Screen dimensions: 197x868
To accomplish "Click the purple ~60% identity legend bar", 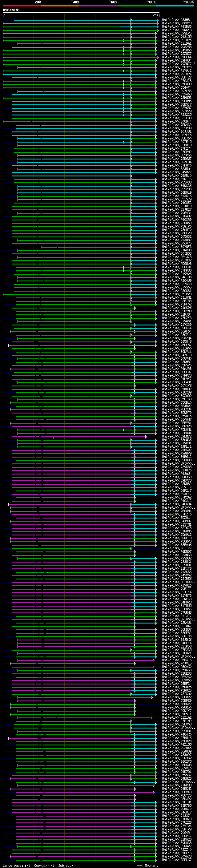I will click(99, 6).
